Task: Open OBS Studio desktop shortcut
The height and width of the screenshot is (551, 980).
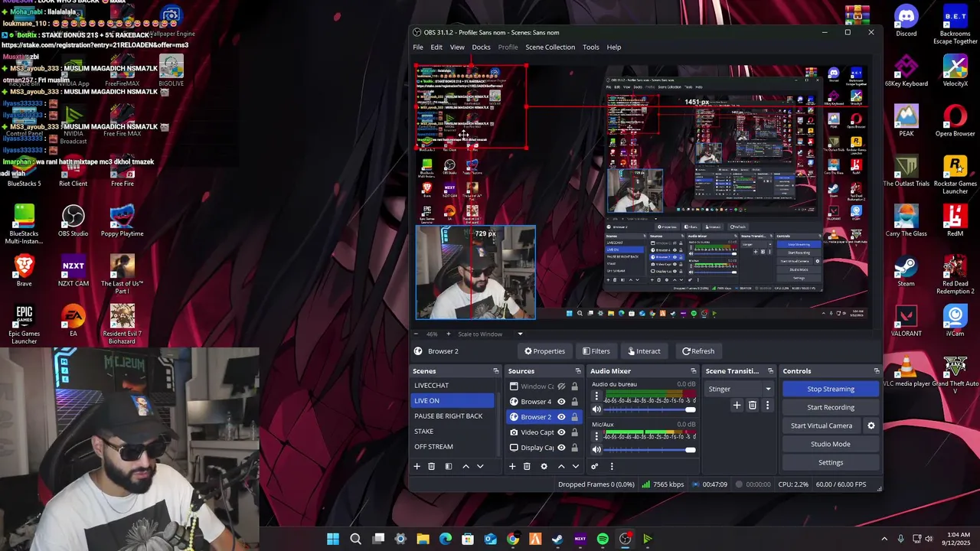Action: [73, 220]
